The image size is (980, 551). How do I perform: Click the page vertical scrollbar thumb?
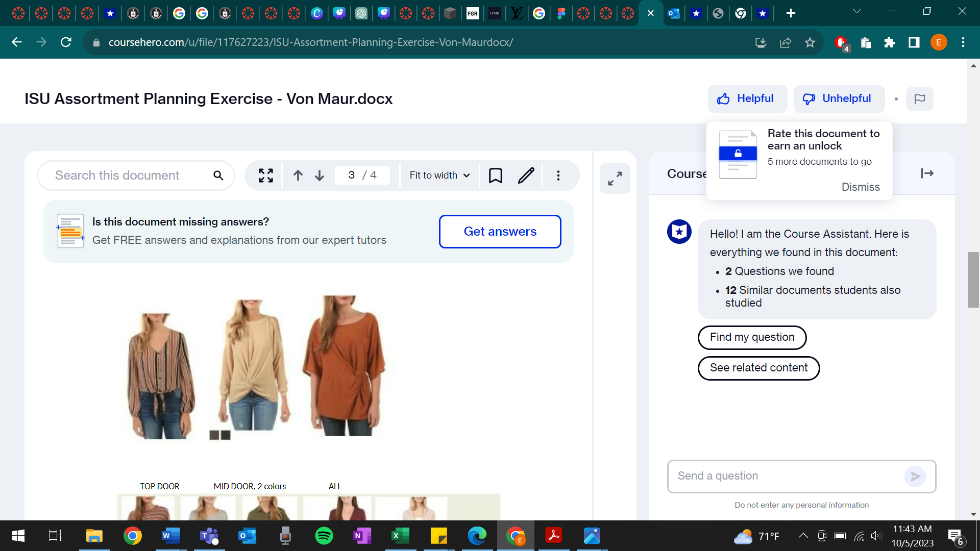point(973,280)
